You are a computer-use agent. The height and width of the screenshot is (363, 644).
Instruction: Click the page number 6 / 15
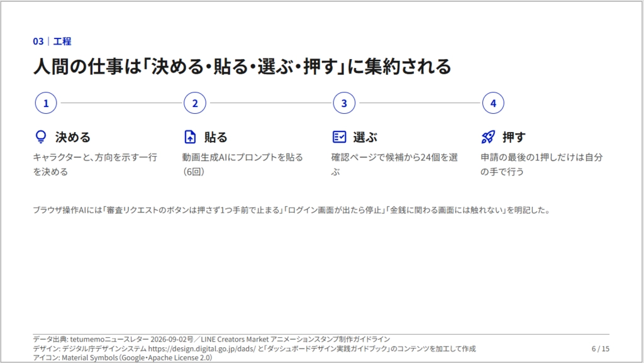tap(601, 349)
